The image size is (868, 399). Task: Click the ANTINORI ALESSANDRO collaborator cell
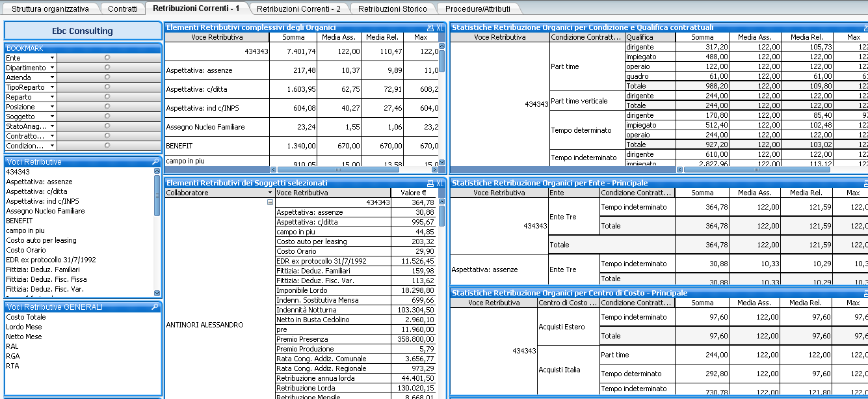[x=220, y=325]
